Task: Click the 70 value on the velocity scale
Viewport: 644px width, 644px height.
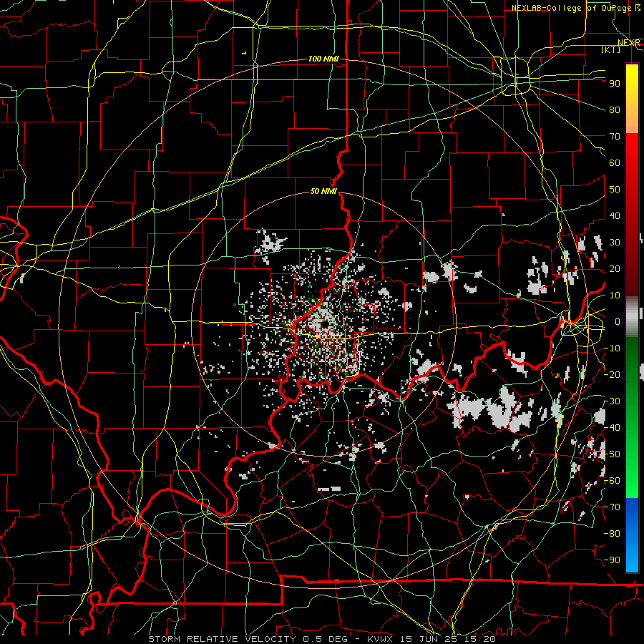Action: (615, 137)
